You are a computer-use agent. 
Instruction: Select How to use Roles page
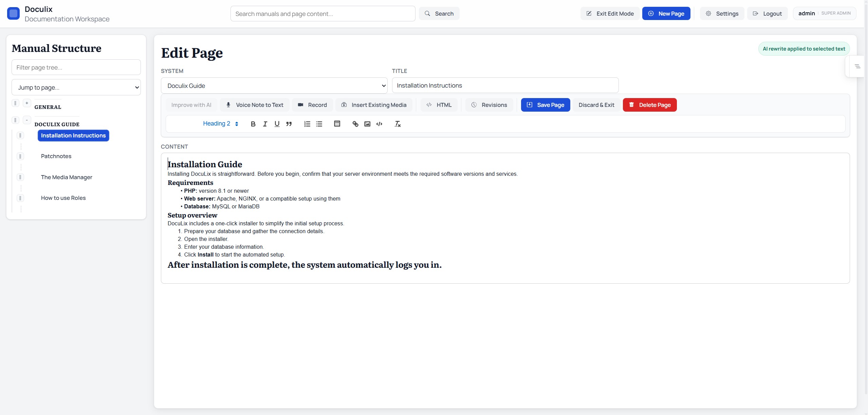click(63, 198)
